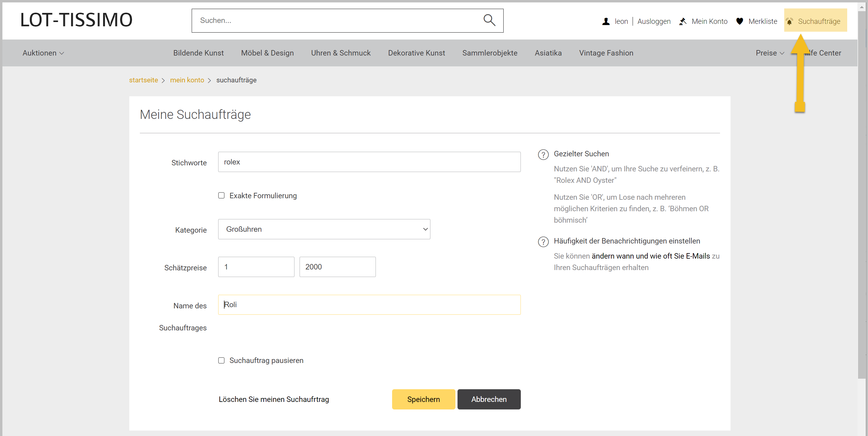Click the leon username link

click(x=621, y=21)
